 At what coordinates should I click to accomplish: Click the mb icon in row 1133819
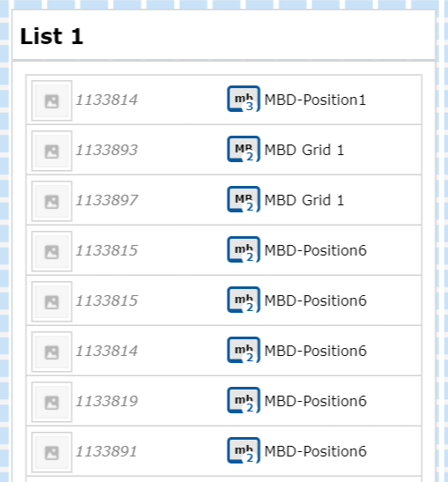pyautogui.click(x=243, y=400)
